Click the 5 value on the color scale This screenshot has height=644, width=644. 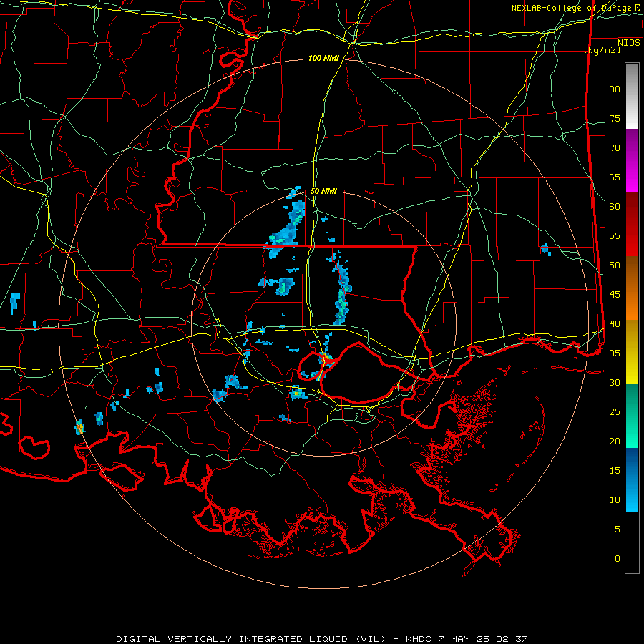(618, 530)
